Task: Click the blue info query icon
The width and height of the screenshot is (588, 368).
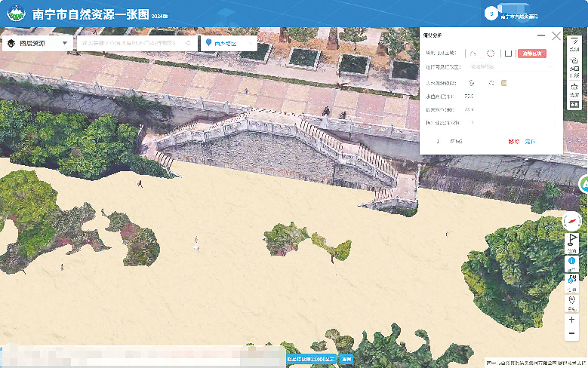Action: pos(572,262)
